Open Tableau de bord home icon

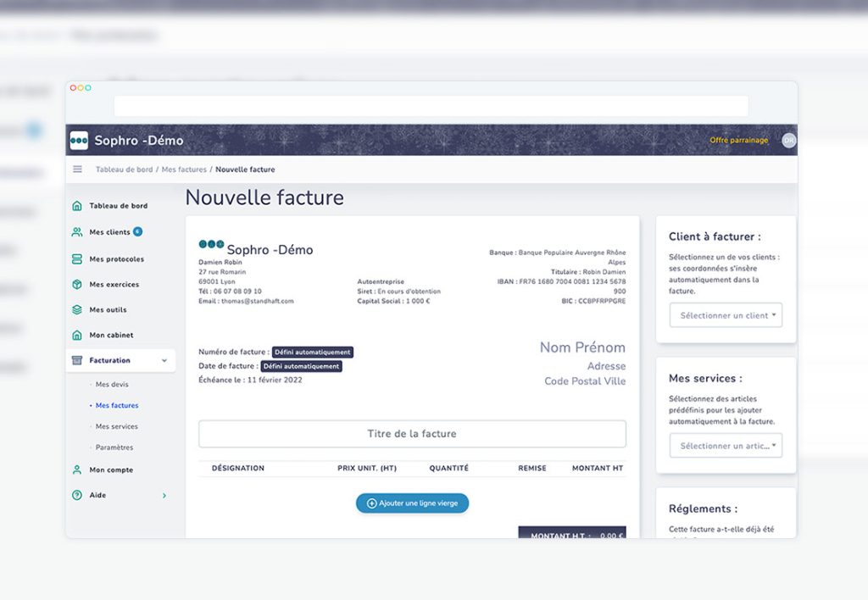(x=77, y=206)
